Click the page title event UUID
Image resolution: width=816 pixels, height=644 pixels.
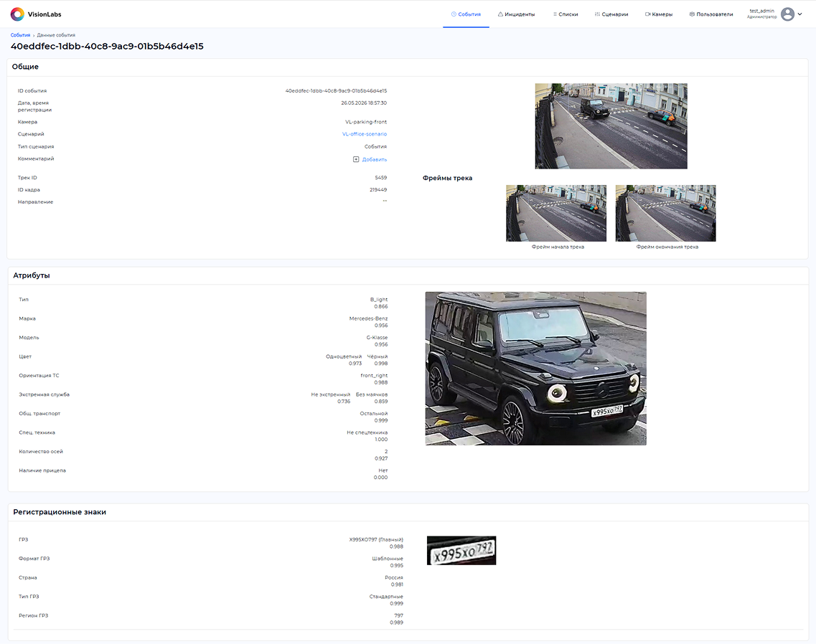107,47
